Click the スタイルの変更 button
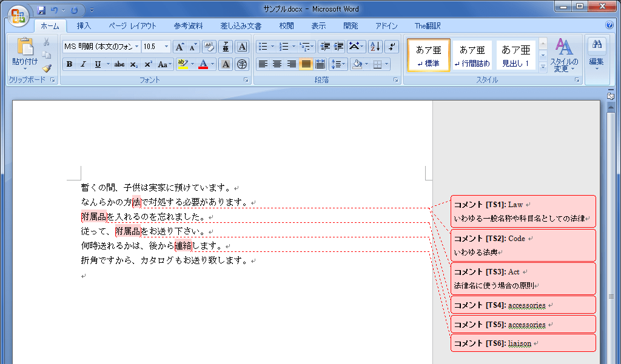 pos(564,55)
